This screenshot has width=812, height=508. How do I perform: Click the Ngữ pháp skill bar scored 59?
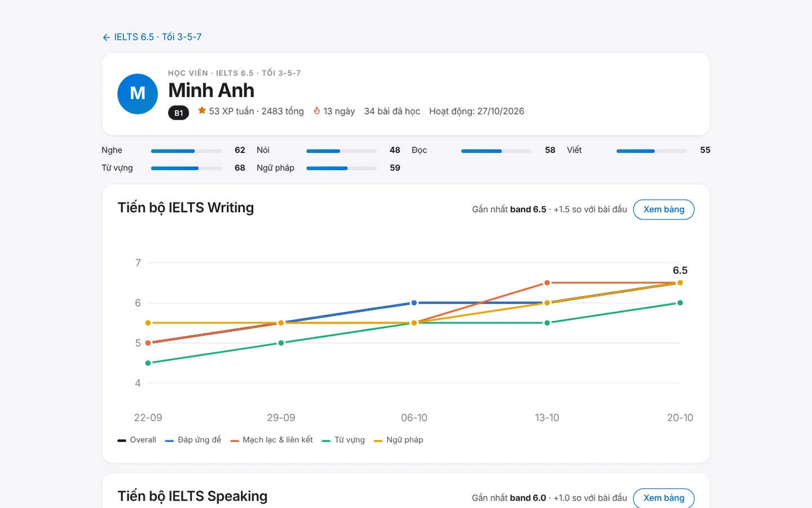(x=341, y=168)
